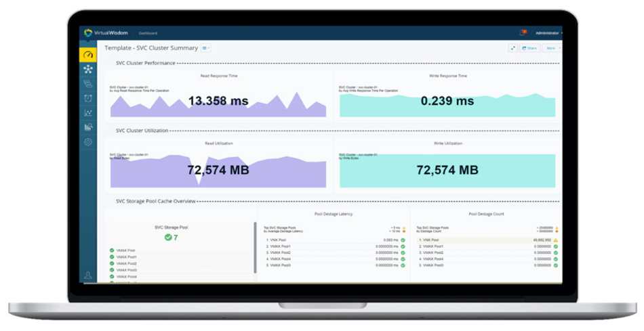
Task: Select VNX Pool row in Pool Destage Latency
Action: coord(335,240)
